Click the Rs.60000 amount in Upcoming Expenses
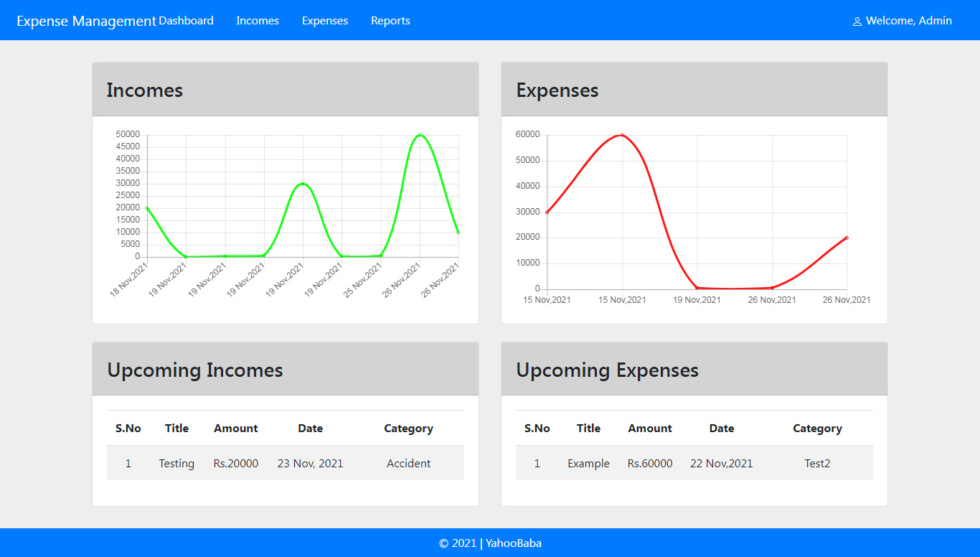The image size is (980, 557). coord(650,464)
